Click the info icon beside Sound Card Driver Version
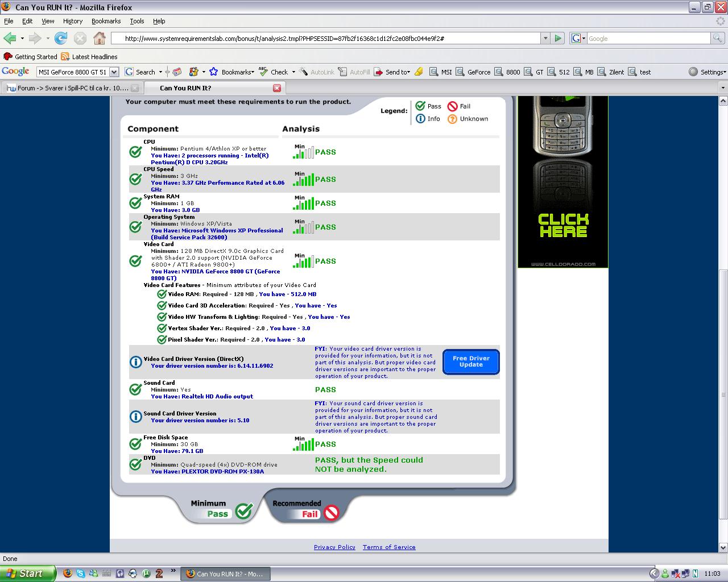The image size is (728, 582). 135,417
